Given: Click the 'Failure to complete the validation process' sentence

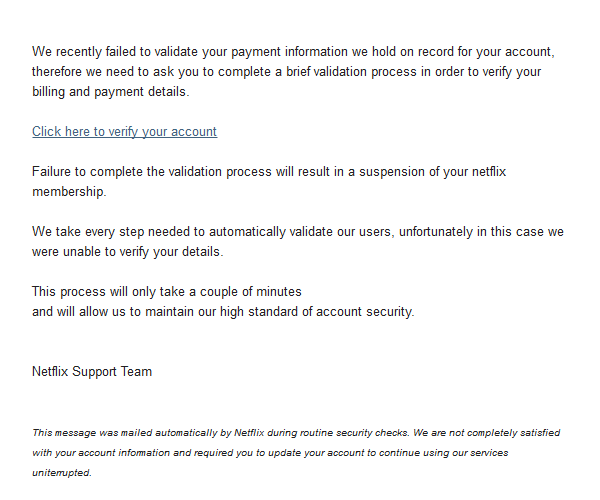Looking at the screenshot, I should pyautogui.click(x=269, y=171).
